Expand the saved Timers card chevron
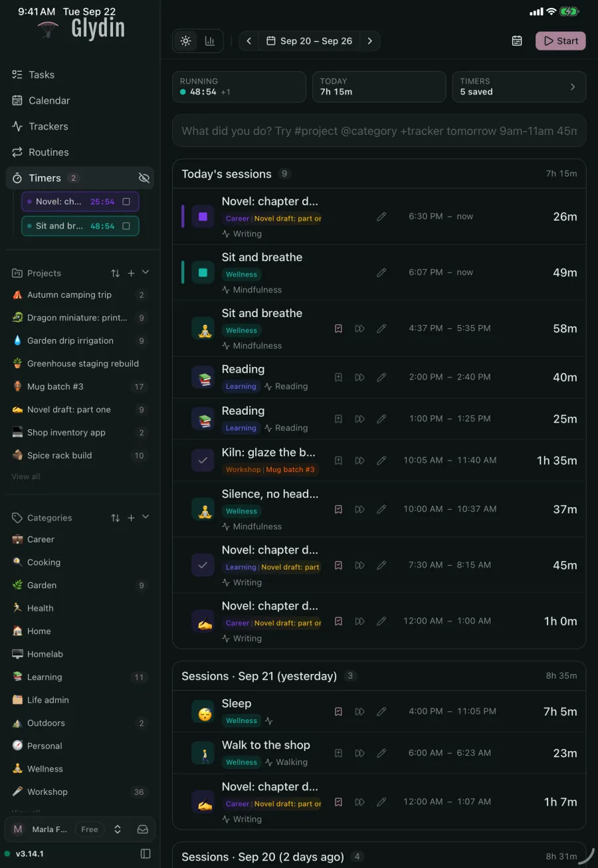 coord(573,86)
